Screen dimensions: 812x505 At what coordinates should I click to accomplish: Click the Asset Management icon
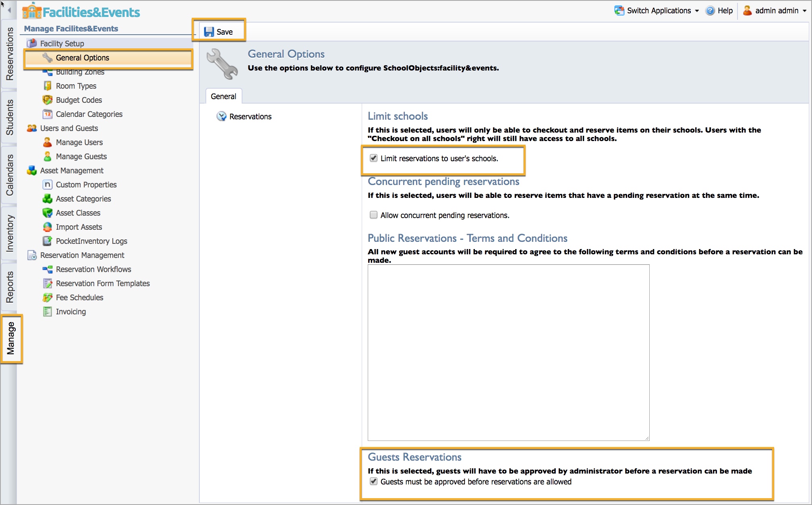[x=32, y=170]
